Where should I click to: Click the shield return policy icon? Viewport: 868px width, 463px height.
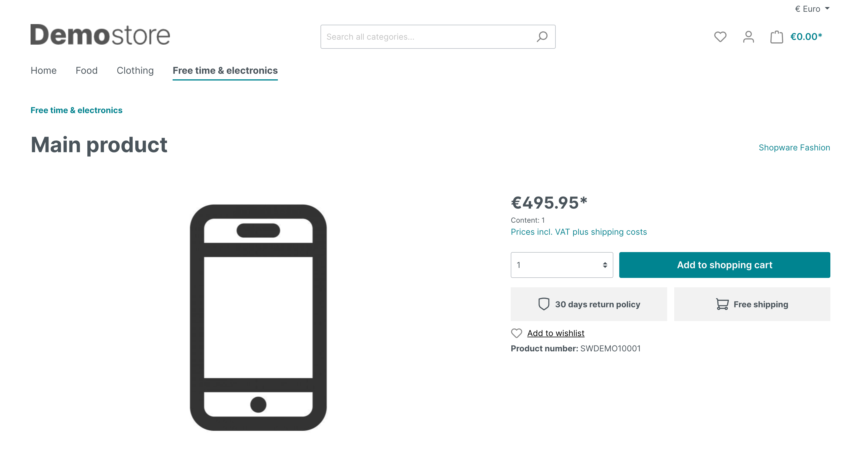coord(544,305)
